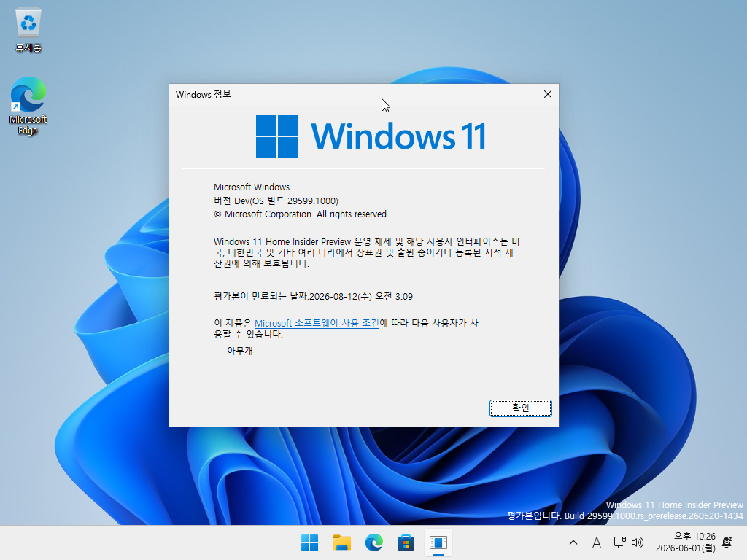Open the notification bell in the tray
Image resolution: width=747 pixels, height=560 pixels.
[x=727, y=542]
